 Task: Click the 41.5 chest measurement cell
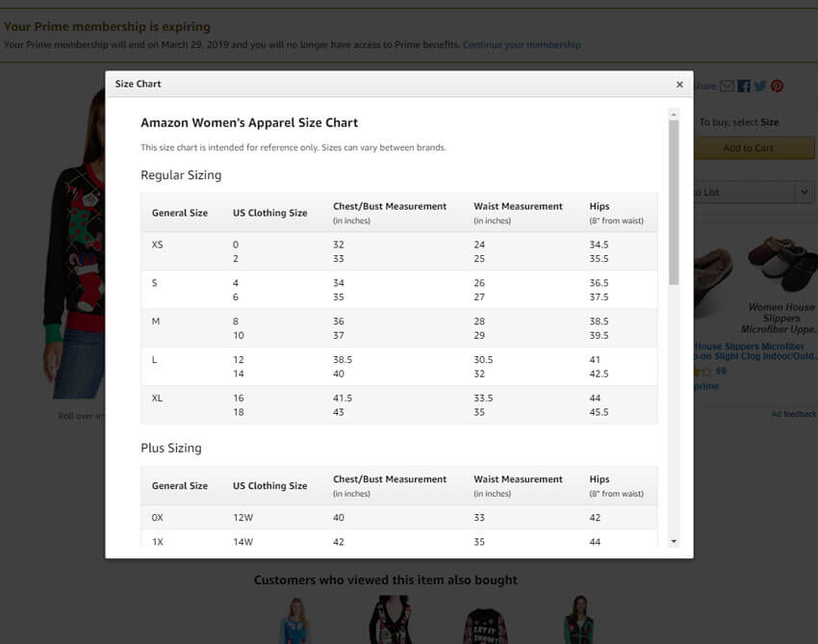[x=343, y=399]
